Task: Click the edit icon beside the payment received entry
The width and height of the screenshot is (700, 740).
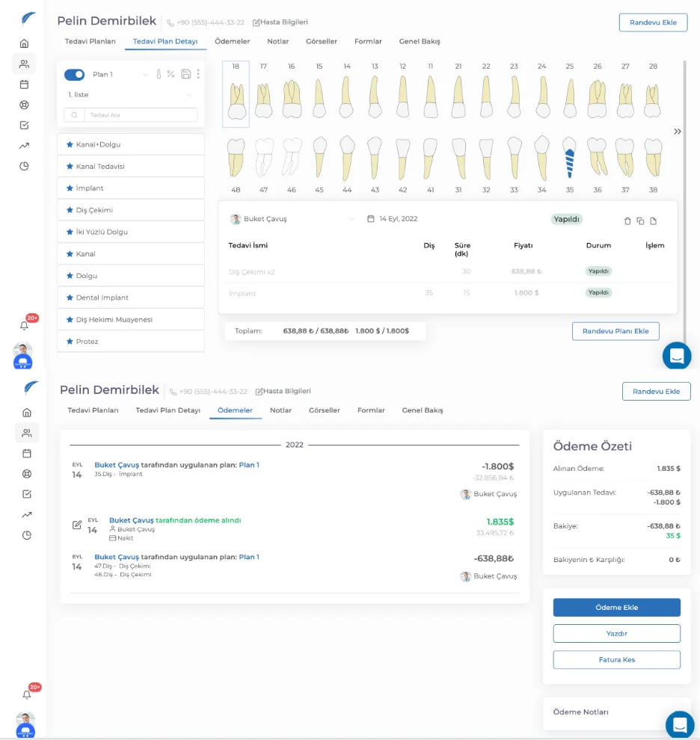Action: point(77,525)
